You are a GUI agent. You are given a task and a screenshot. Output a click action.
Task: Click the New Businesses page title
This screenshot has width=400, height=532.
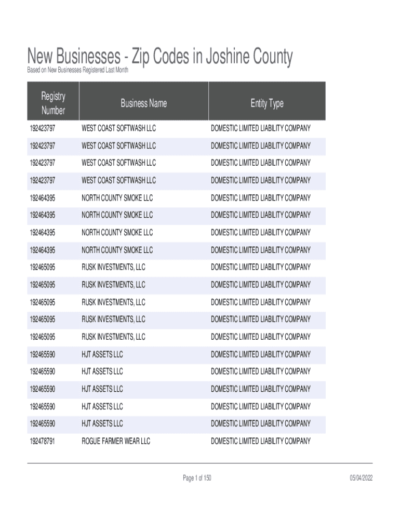click(x=160, y=57)
